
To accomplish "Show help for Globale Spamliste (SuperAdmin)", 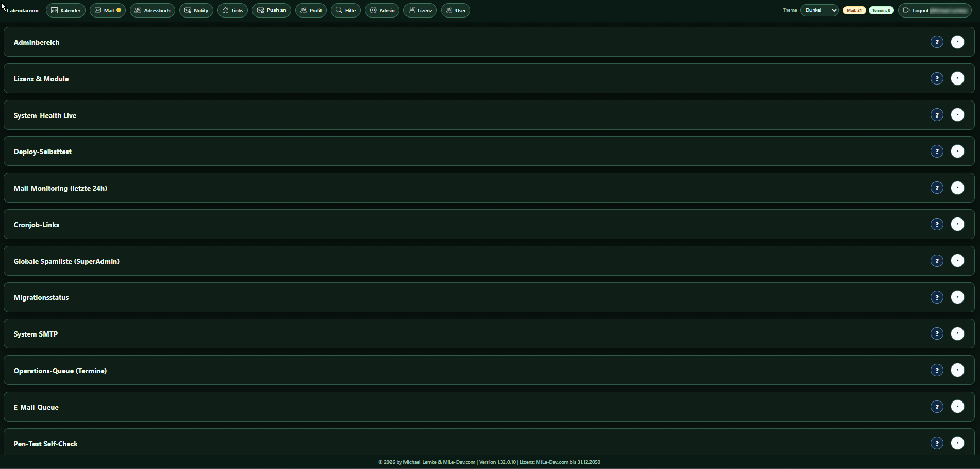I will 937,261.
